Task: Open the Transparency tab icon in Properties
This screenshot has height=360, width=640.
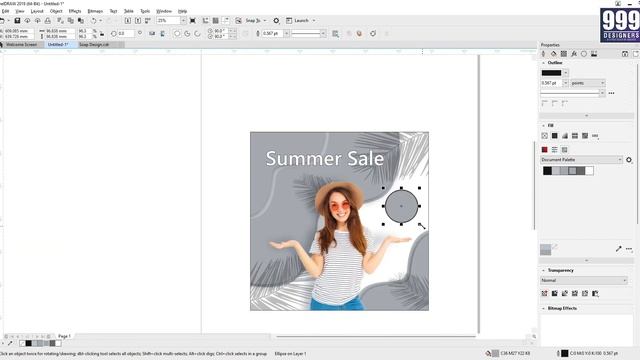Action: [x=564, y=54]
